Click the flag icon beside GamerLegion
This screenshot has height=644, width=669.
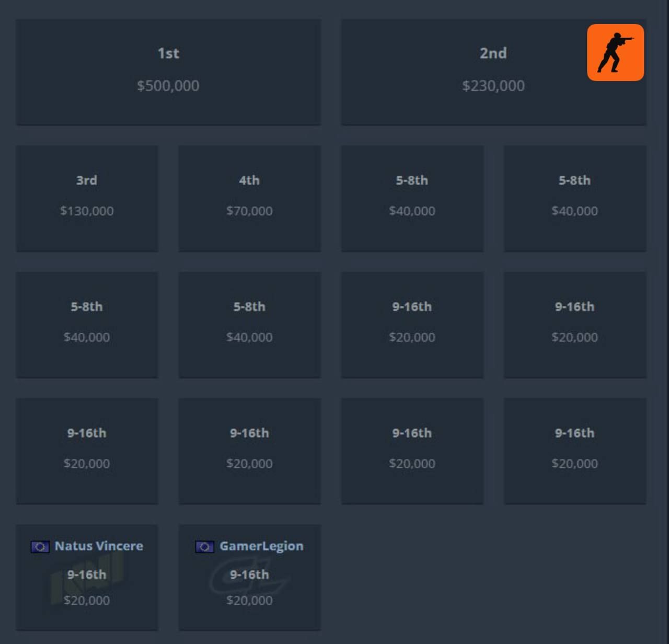204,547
